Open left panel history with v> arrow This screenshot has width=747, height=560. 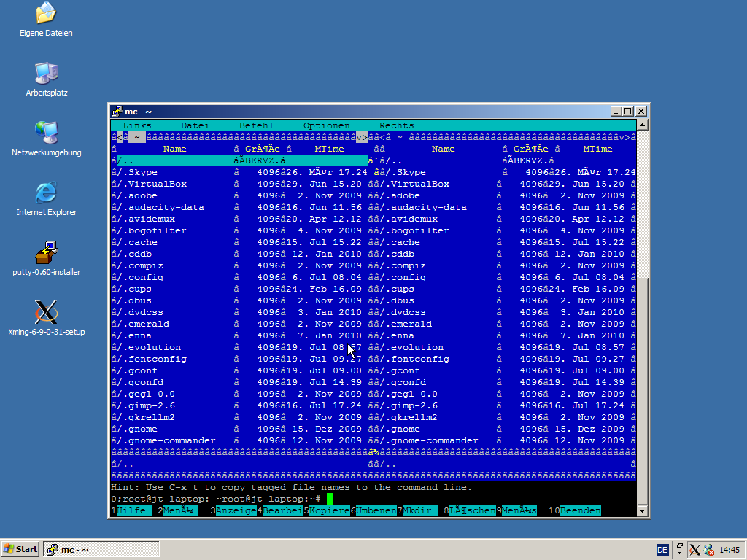(x=361, y=137)
